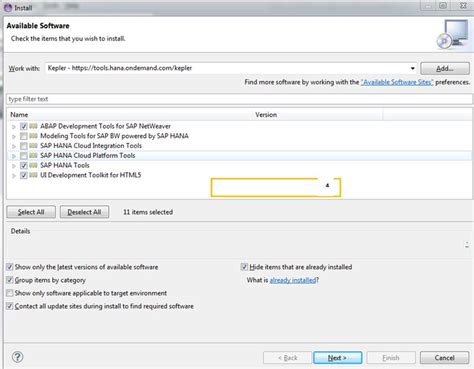Select the SAP HANA Tools row text
This screenshot has height=369, width=474.
(x=65, y=165)
